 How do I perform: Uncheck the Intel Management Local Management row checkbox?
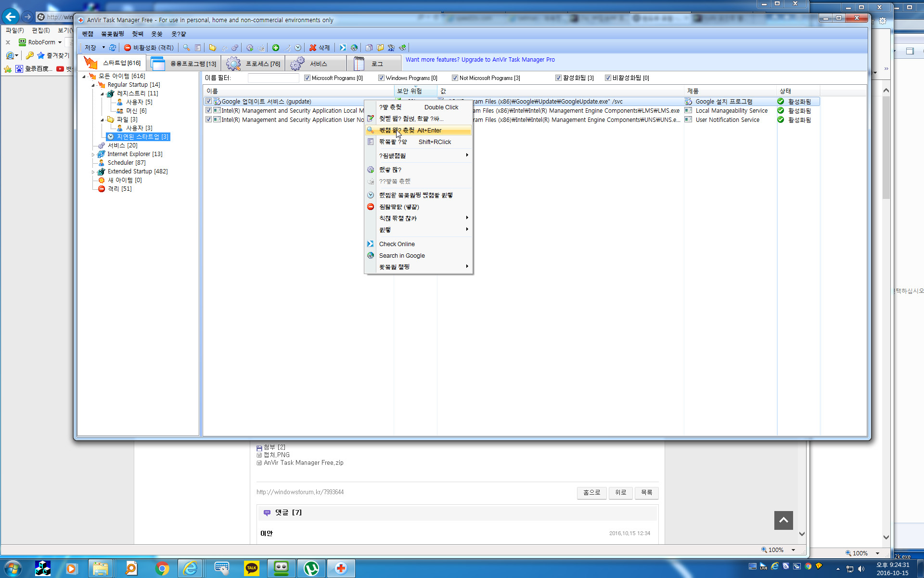208,110
